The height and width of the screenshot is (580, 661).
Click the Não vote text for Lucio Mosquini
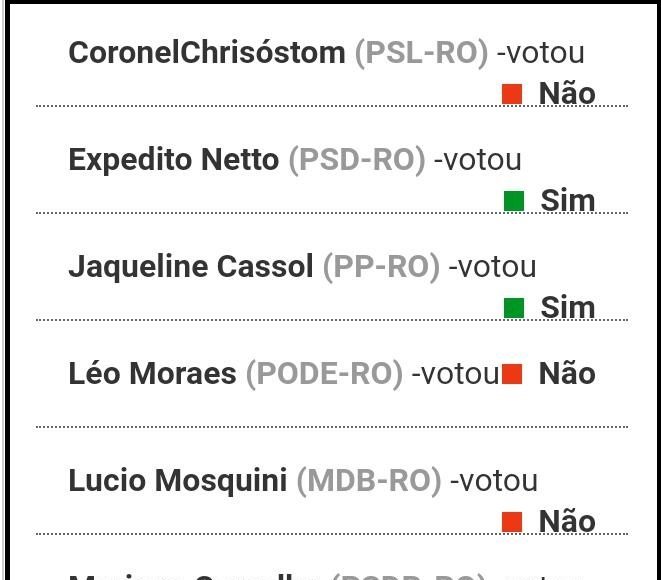[567, 521]
